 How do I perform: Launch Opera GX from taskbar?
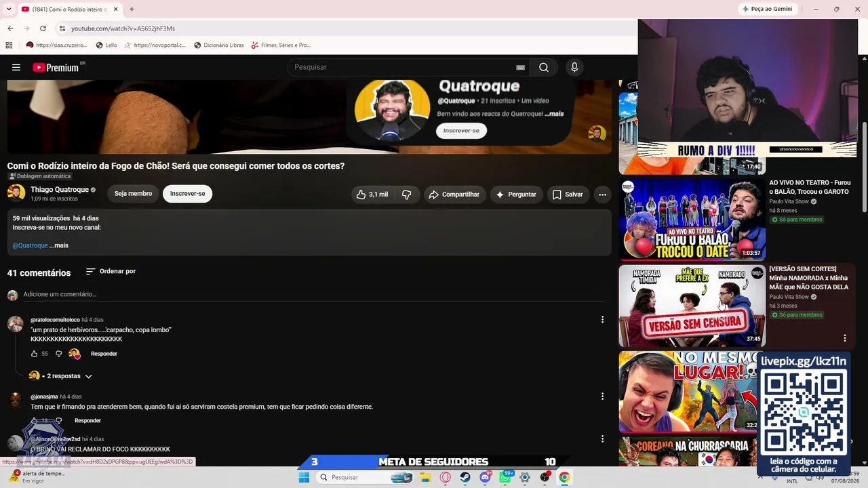pyautogui.click(x=446, y=477)
